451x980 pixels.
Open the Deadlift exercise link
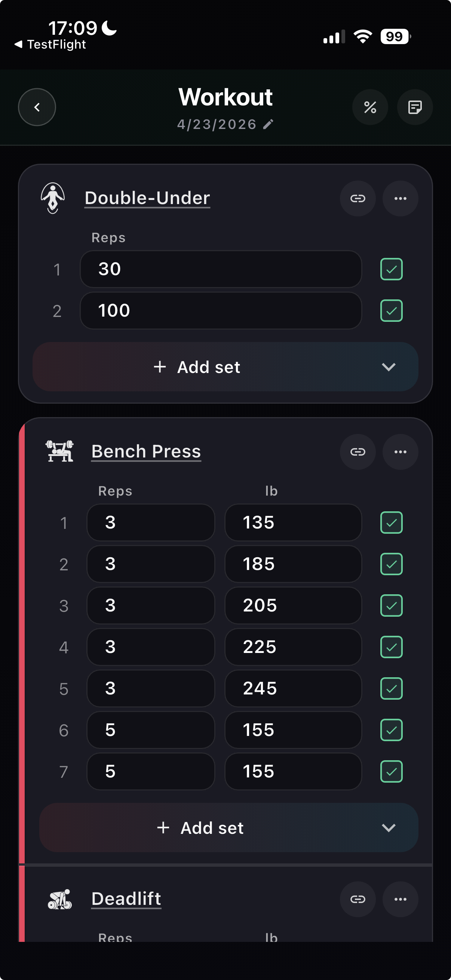pyautogui.click(x=126, y=899)
